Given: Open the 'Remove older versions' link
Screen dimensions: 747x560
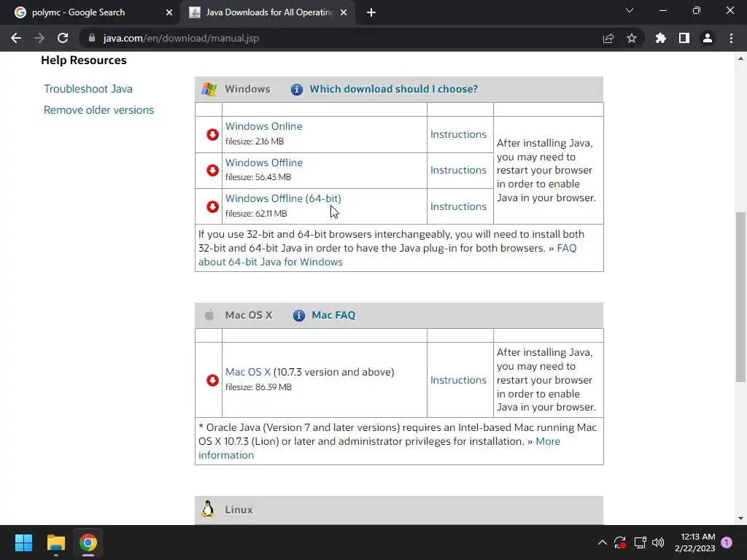Looking at the screenshot, I should (98, 110).
